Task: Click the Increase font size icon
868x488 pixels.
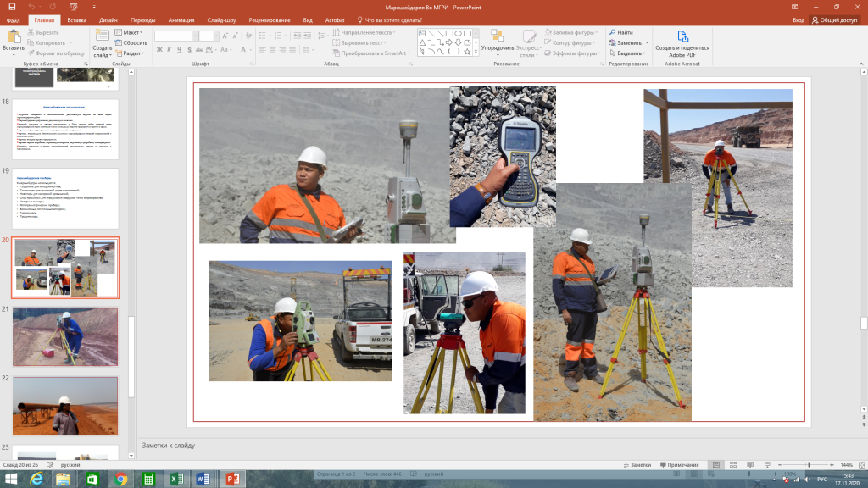Action: tap(225, 36)
